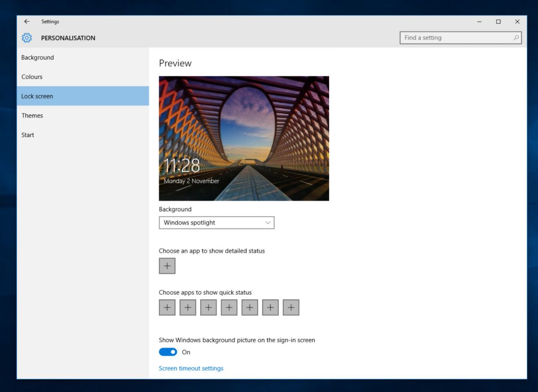Disable showing Windows background on sign-in screen
This screenshot has width=538, height=392.
168,352
